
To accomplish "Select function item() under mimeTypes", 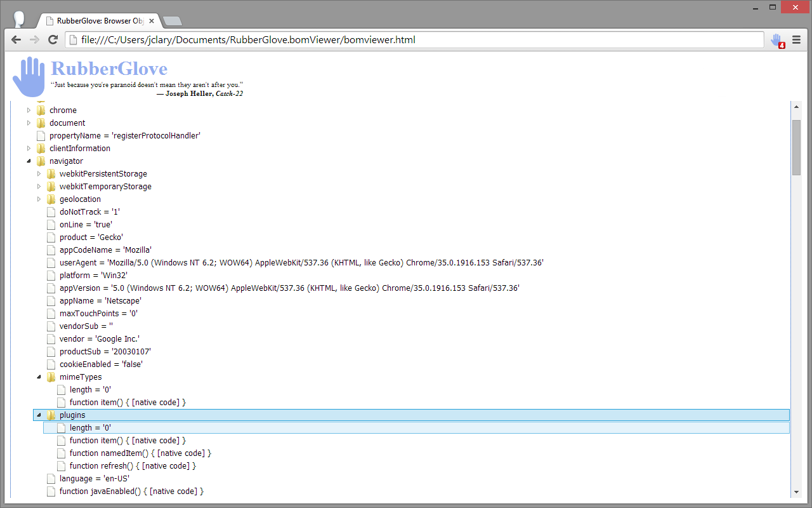I will click(x=128, y=403).
